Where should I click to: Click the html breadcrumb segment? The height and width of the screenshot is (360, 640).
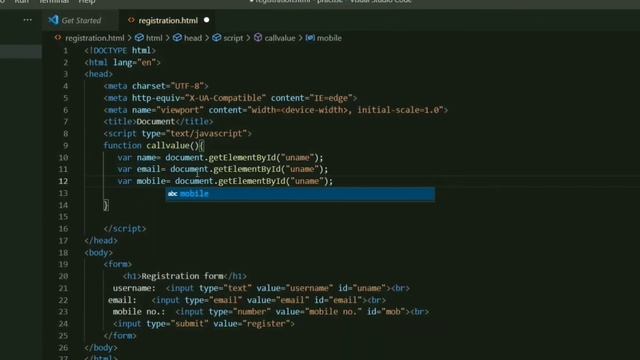[154, 38]
